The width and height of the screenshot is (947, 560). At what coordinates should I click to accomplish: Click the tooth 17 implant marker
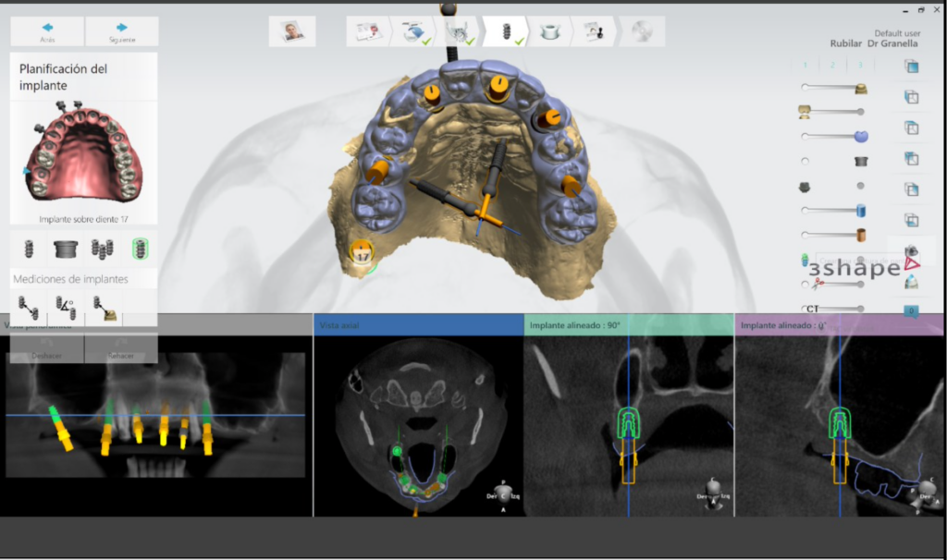click(x=362, y=252)
